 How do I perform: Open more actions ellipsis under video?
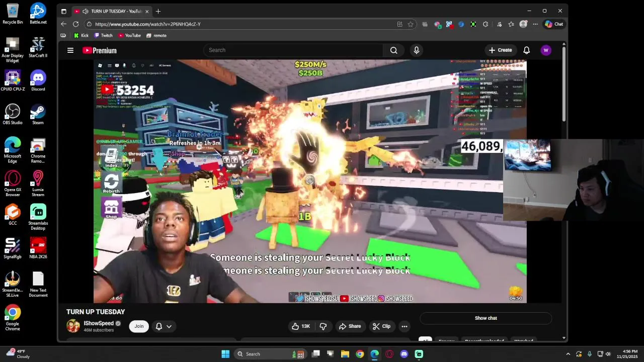pyautogui.click(x=404, y=326)
